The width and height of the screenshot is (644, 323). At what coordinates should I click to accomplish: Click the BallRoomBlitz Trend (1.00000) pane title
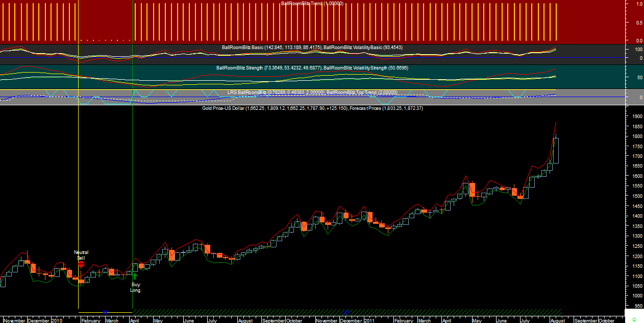pyautogui.click(x=312, y=4)
